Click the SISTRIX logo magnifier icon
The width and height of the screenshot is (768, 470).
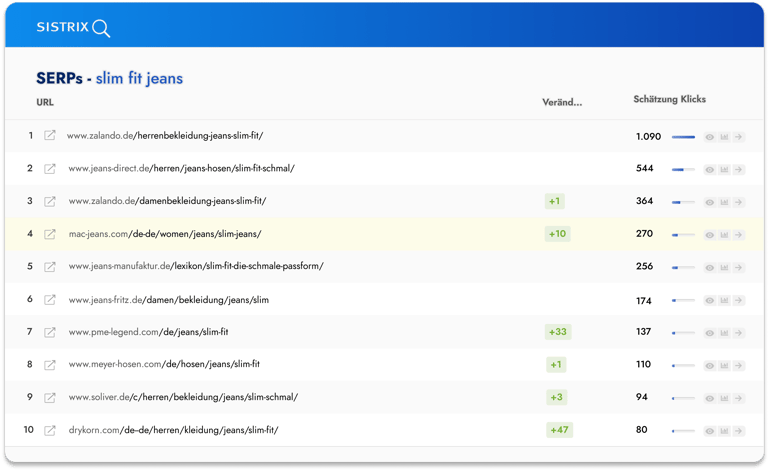[101, 28]
